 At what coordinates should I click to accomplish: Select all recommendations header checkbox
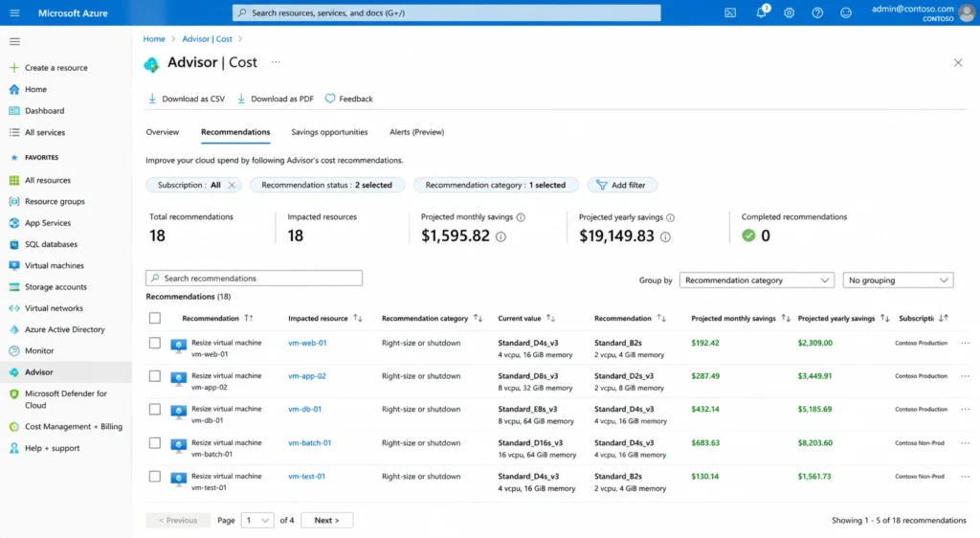pos(155,318)
